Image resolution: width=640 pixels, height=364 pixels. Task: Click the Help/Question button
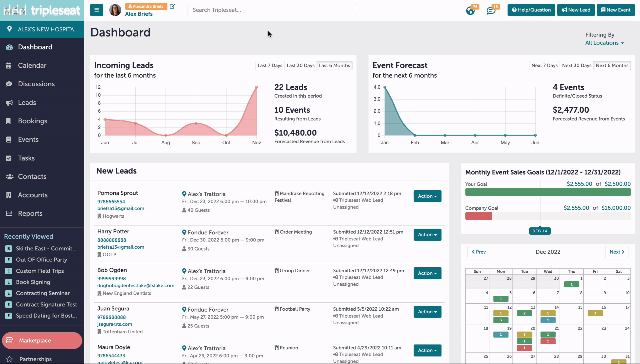531,10
